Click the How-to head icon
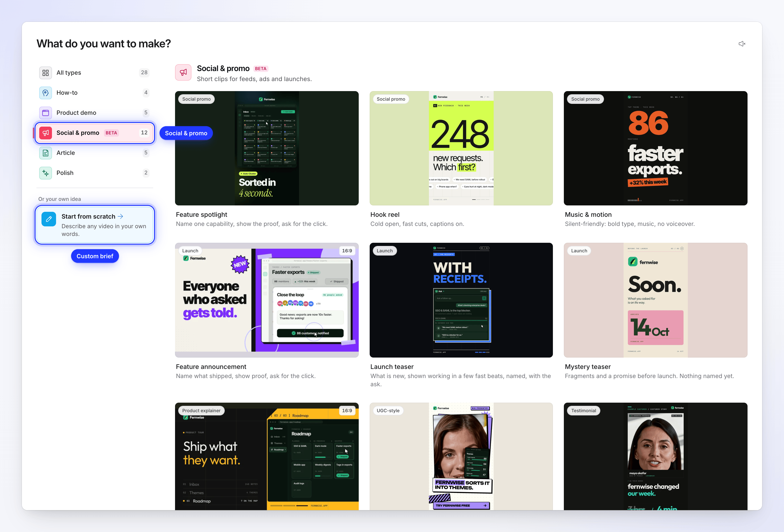The width and height of the screenshot is (784, 532). pyautogui.click(x=46, y=93)
